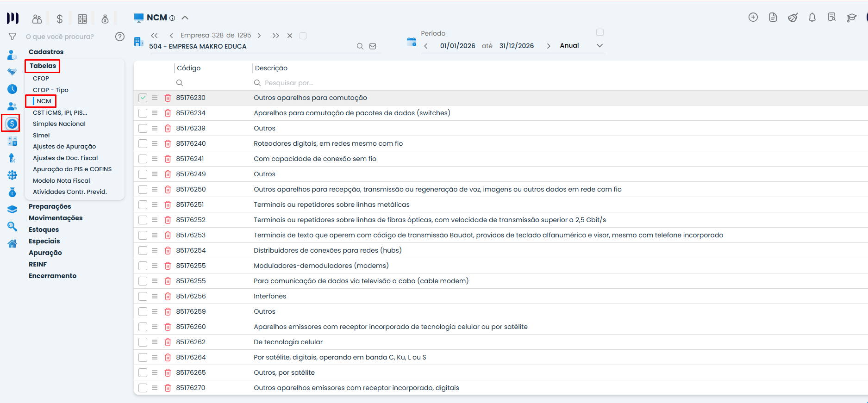Tick checkbox for Interfones row

pyautogui.click(x=143, y=296)
